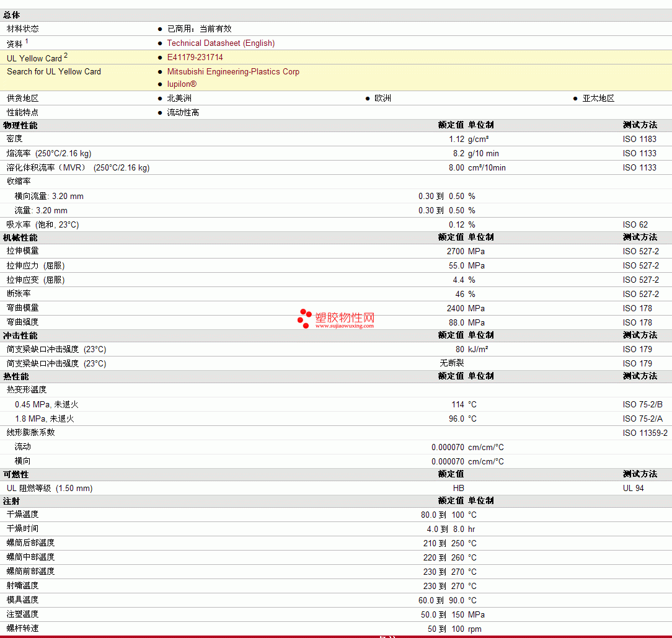Image resolution: width=672 pixels, height=638 pixels.
Task: Click the 资料 row label
Action: pos(15,44)
